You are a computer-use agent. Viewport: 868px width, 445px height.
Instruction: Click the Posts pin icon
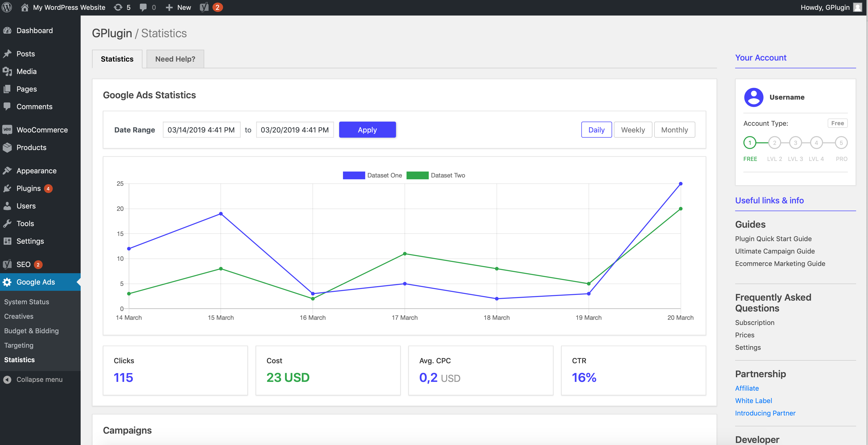[x=7, y=54]
